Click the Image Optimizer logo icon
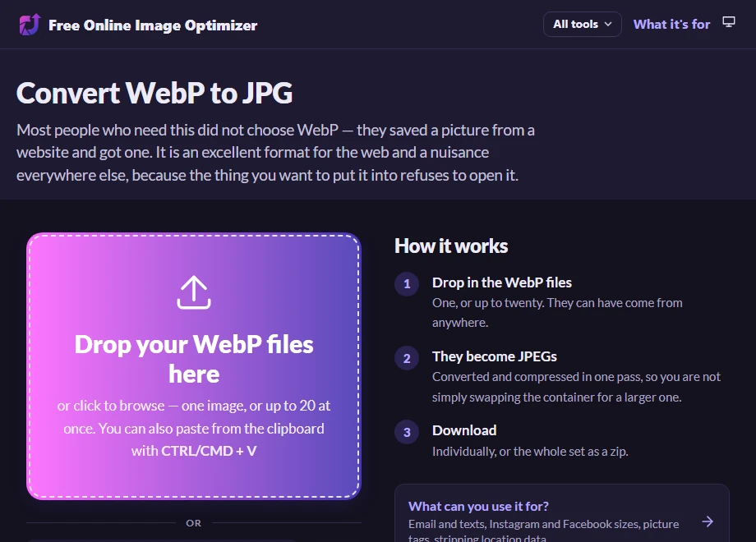Viewport: 756px width, 542px height. [x=30, y=25]
